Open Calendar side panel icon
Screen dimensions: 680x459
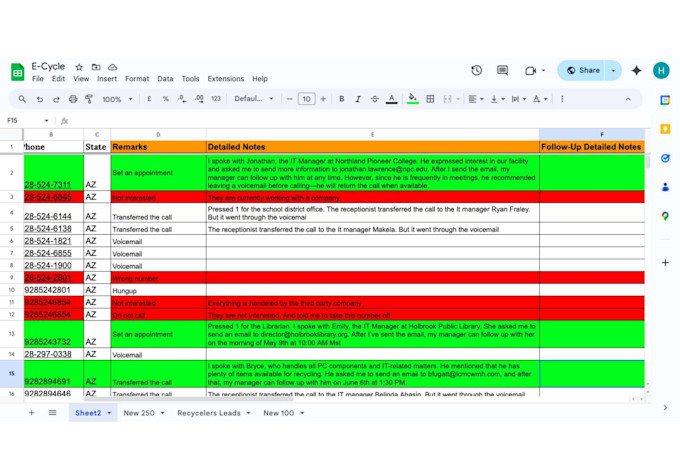[665, 100]
